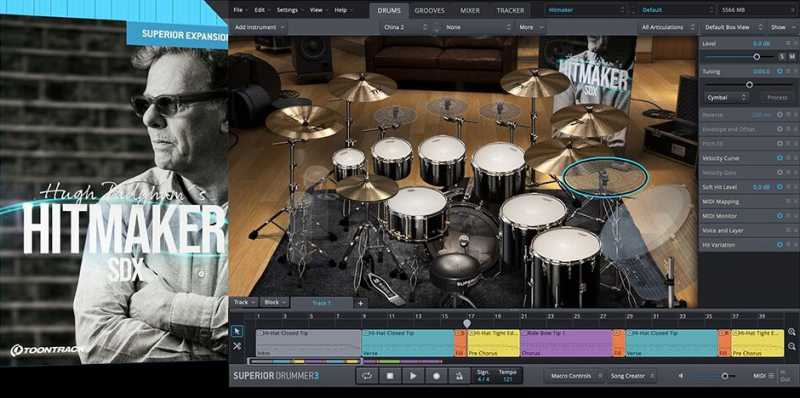Solo the instrument with S button
The width and height of the screenshot is (800, 398).
[x=782, y=57]
